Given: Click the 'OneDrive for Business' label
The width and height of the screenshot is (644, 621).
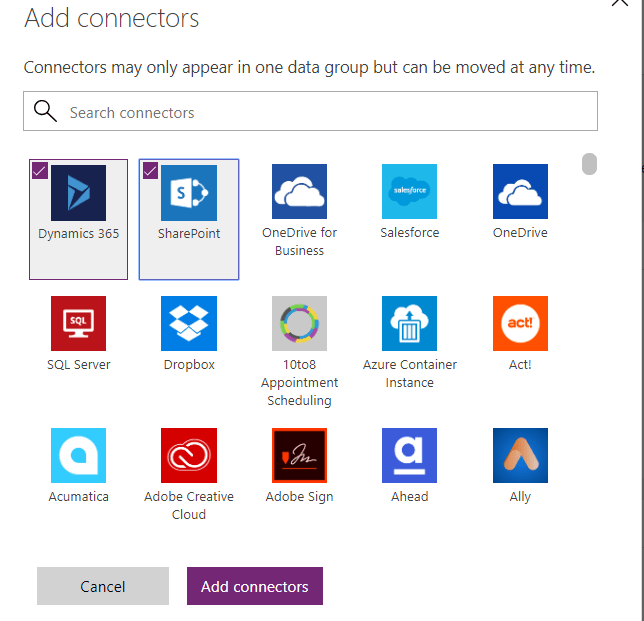Looking at the screenshot, I should pos(299,242).
